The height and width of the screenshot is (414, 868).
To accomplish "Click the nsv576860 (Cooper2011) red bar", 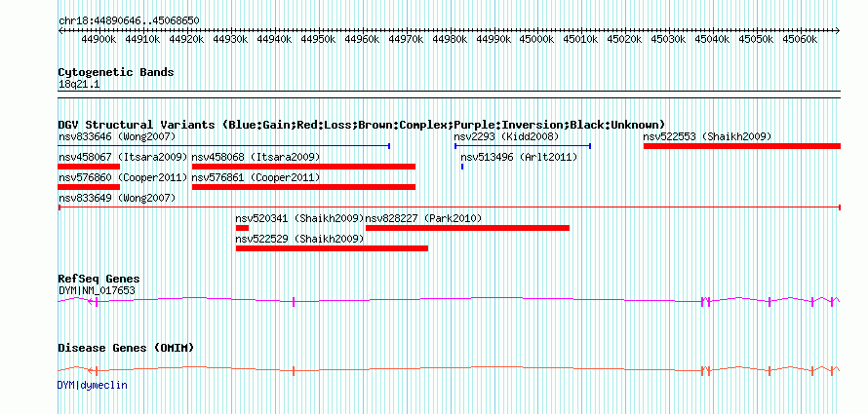I will pyautogui.click(x=89, y=187).
